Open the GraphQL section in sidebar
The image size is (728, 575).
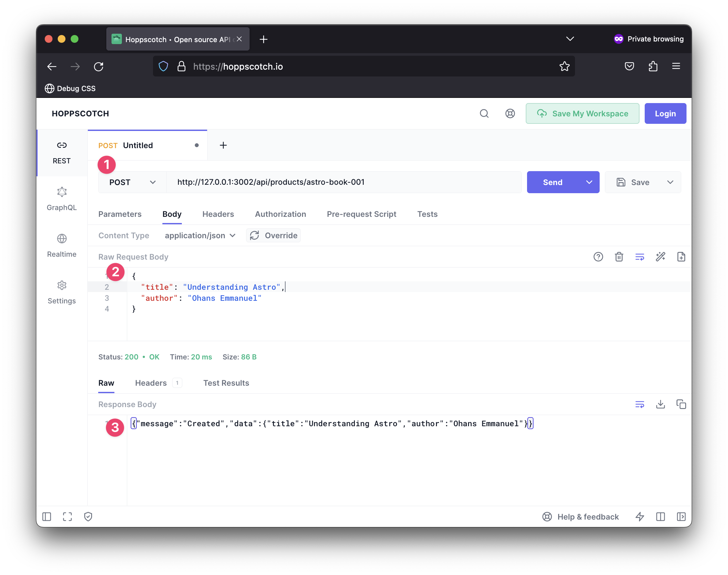coord(62,199)
